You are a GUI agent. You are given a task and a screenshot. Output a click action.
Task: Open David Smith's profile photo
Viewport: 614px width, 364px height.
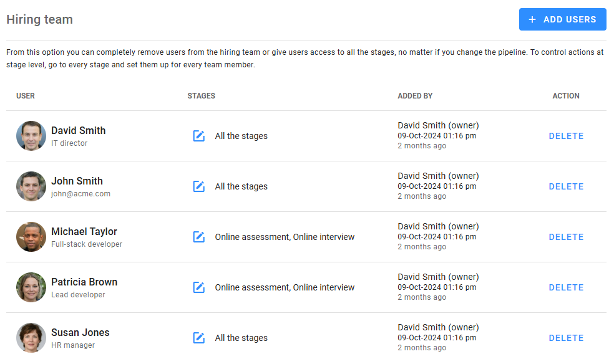tap(31, 136)
